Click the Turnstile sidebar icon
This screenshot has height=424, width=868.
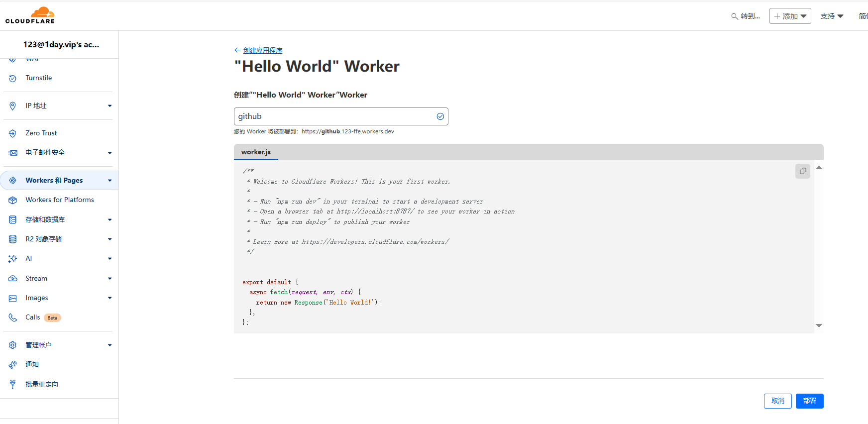(x=13, y=78)
